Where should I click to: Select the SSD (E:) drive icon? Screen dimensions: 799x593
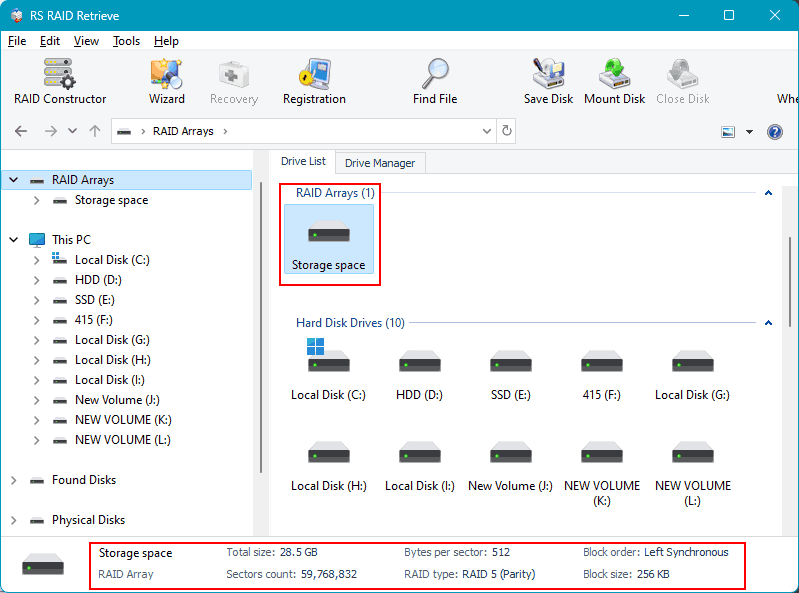tap(510, 370)
